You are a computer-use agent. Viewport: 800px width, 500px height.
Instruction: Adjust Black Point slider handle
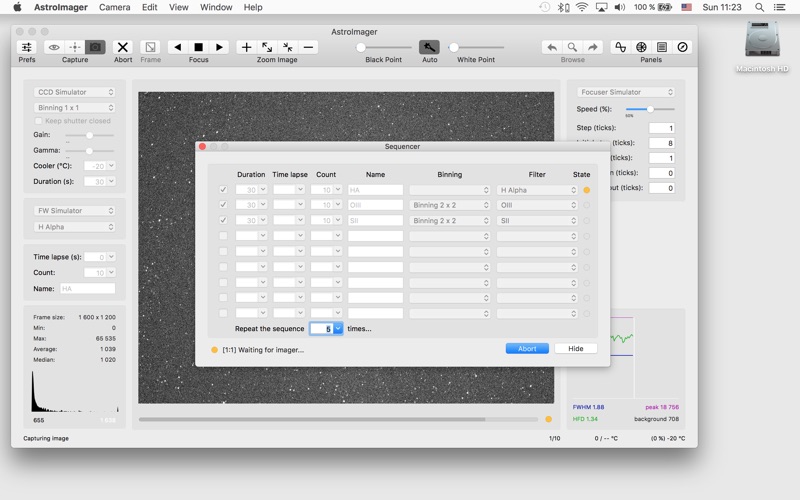pos(361,47)
